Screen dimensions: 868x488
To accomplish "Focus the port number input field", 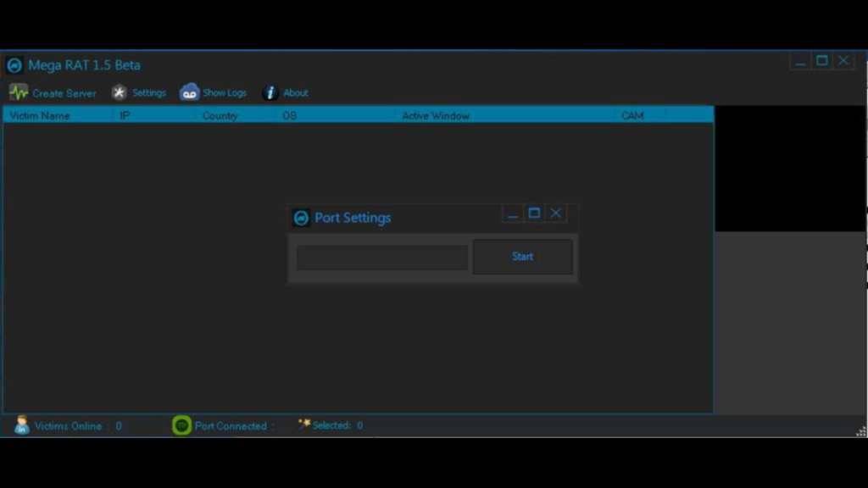I will [382, 258].
